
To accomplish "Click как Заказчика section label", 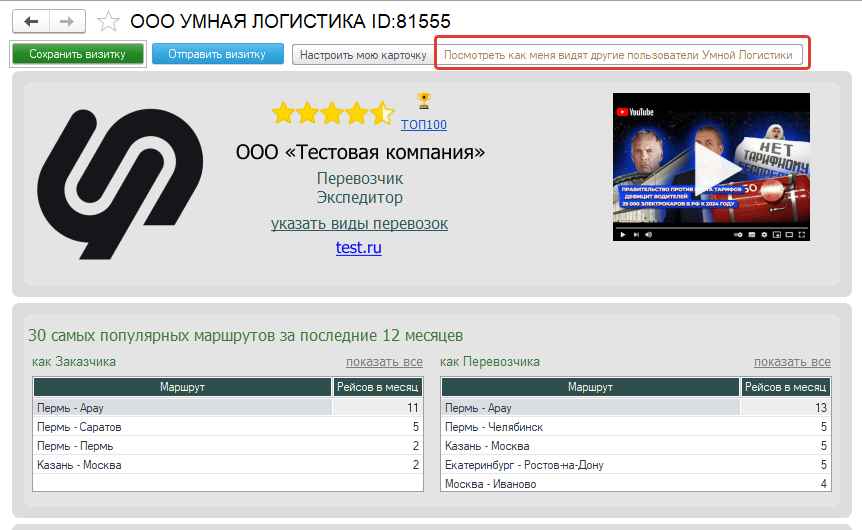I will [x=74, y=362].
